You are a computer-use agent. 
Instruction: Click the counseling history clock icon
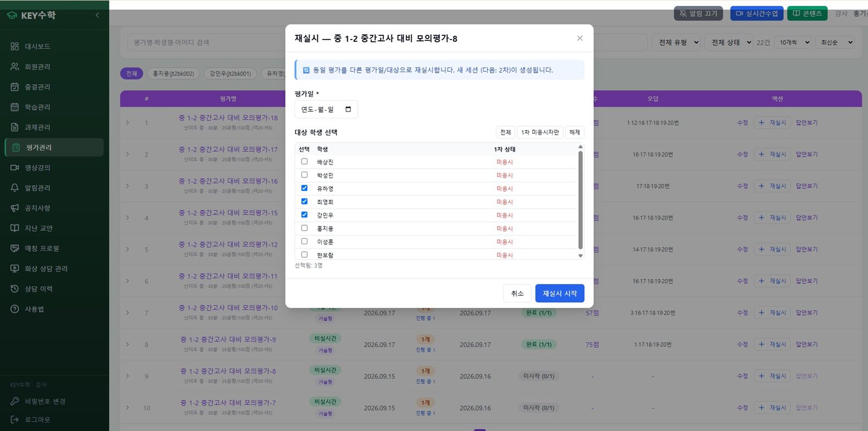(15, 289)
